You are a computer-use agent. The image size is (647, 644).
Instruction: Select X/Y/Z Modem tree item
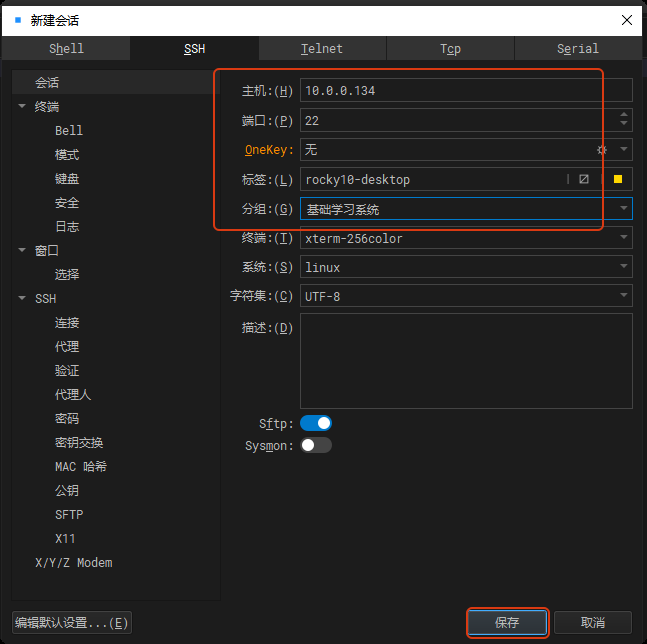73,562
